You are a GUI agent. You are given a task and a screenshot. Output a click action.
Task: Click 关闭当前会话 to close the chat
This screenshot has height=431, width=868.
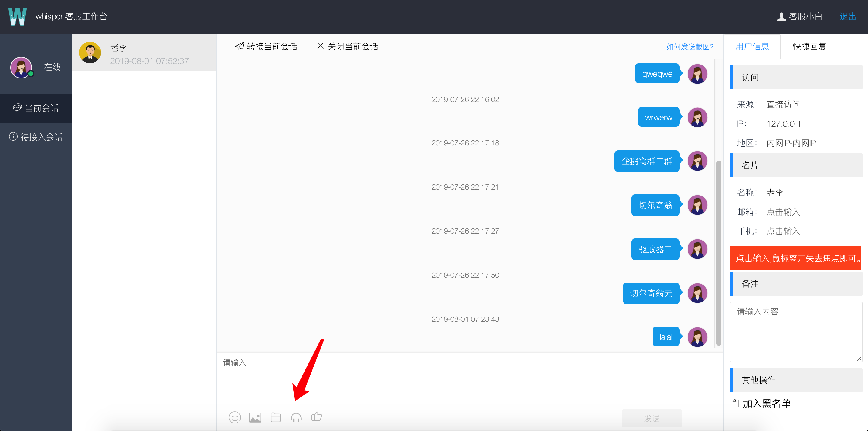[347, 46]
